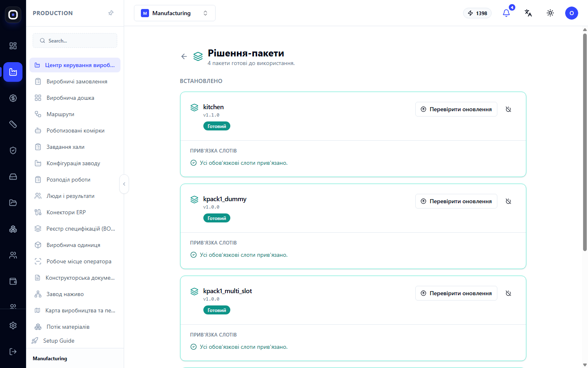Image resolution: width=588 pixels, height=368 pixels.
Task: Open Потік матеріалів in sidebar
Action: pyautogui.click(x=75, y=327)
